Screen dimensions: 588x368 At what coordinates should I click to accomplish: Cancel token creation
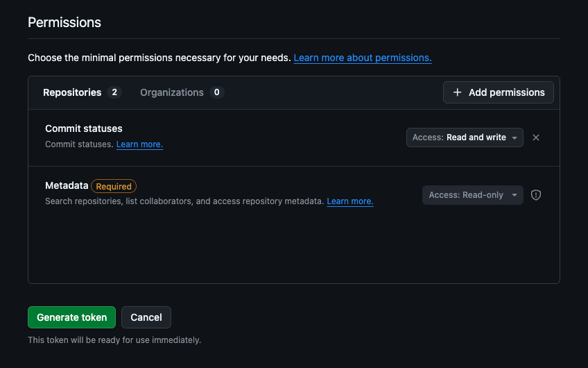(146, 317)
